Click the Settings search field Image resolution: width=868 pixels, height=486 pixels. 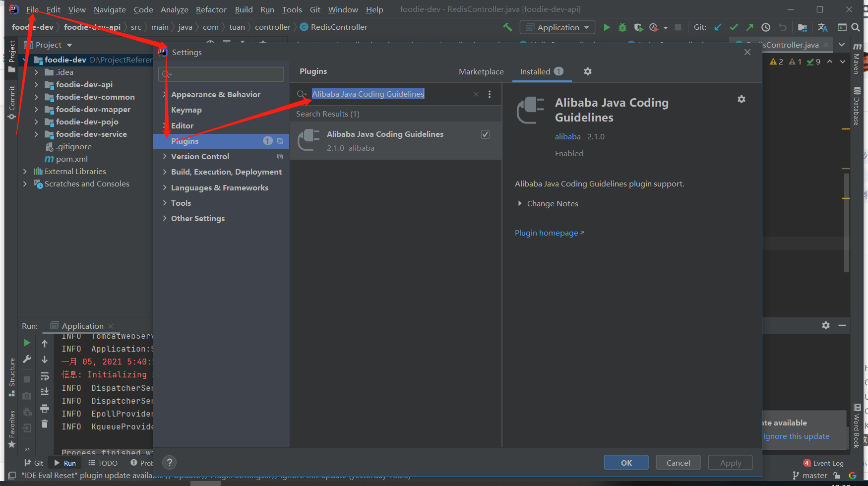tap(221, 74)
